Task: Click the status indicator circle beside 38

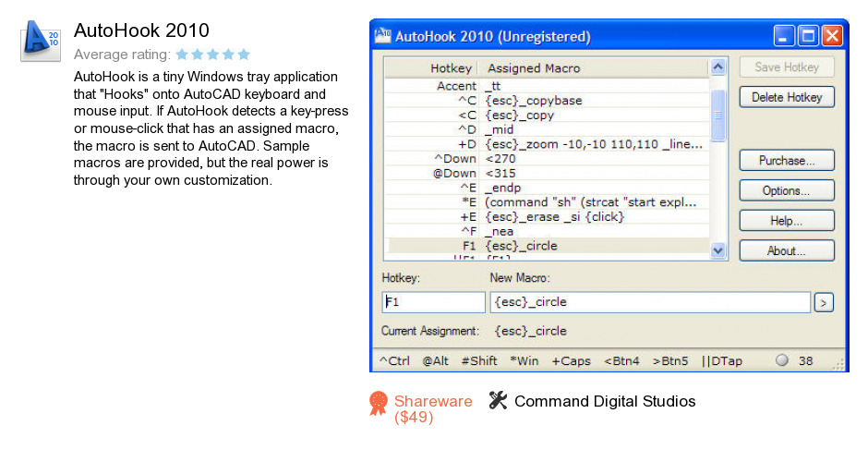Action: pyautogui.click(x=781, y=360)
